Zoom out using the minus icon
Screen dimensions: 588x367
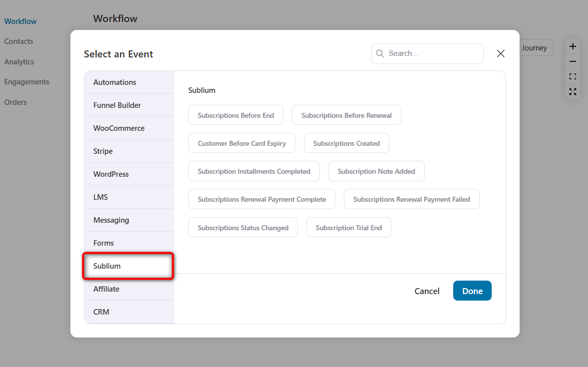tap(573, 61)
